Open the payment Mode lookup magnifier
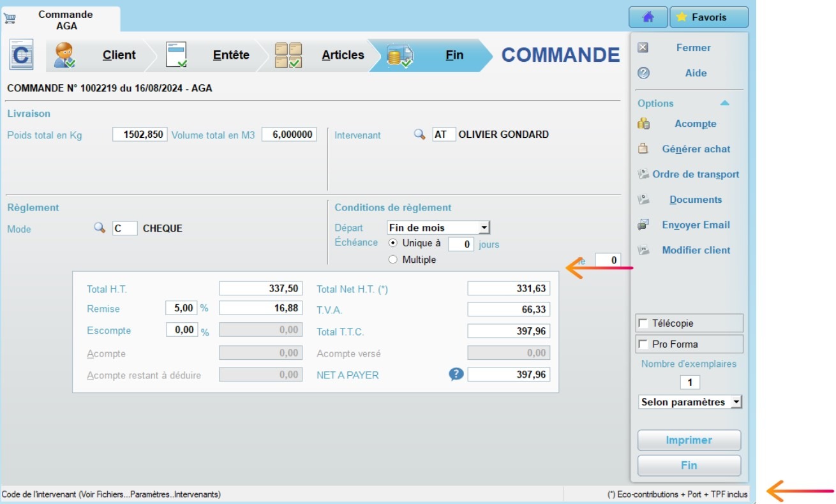Image resolution: width=836 pixels, height=504 pixels. (x=101, y=228)
